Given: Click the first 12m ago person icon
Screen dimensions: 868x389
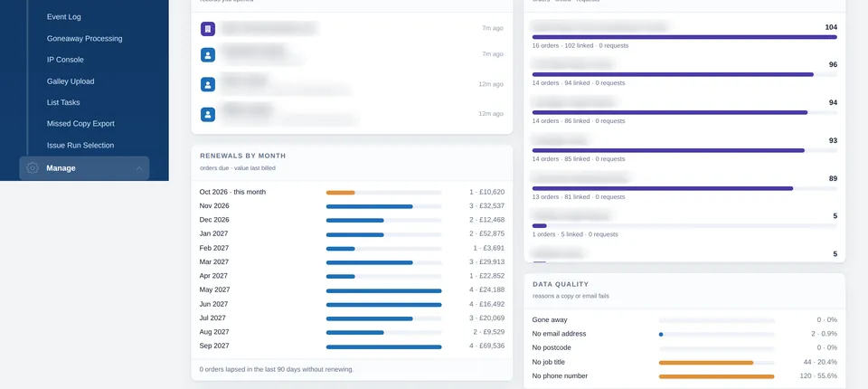Looking at the screenshot, I should (208, 84).
